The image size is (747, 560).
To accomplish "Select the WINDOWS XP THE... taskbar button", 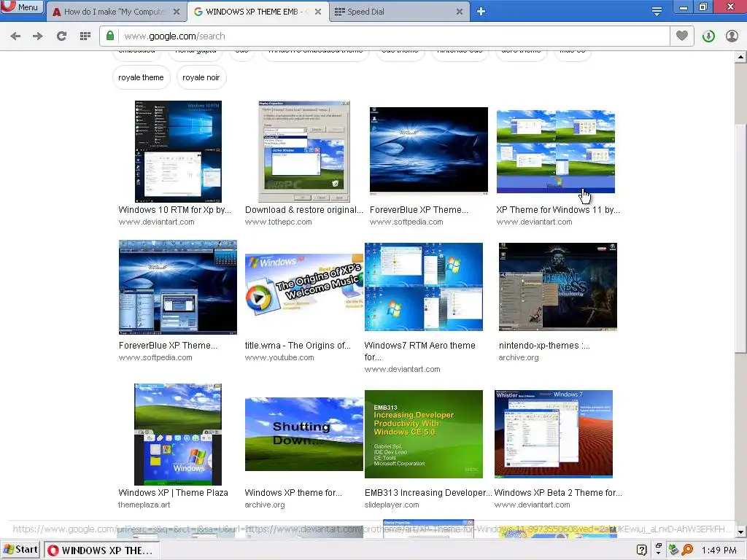I will [x=101, y=551].
